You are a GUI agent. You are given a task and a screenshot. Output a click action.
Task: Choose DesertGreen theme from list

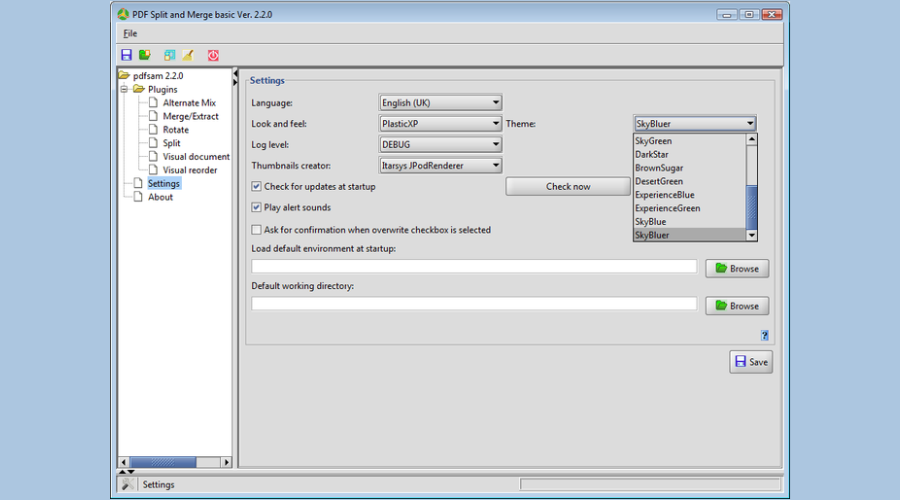pos(689,181)
